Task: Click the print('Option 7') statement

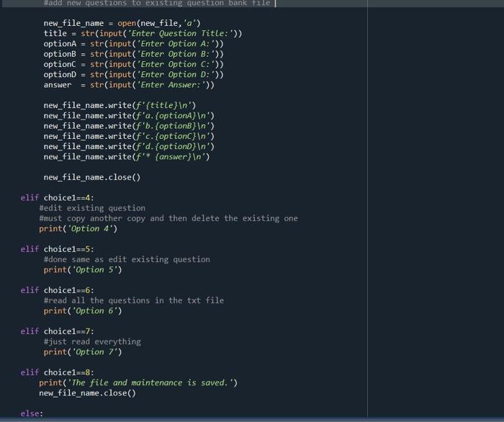Action: click(x=83, y=352)
